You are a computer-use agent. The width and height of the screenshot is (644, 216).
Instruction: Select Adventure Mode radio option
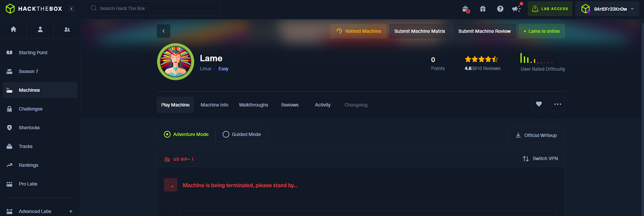point(186,135)
